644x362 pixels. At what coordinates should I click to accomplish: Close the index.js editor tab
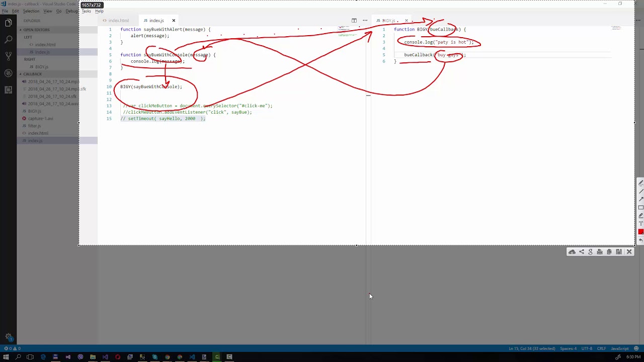174,21
